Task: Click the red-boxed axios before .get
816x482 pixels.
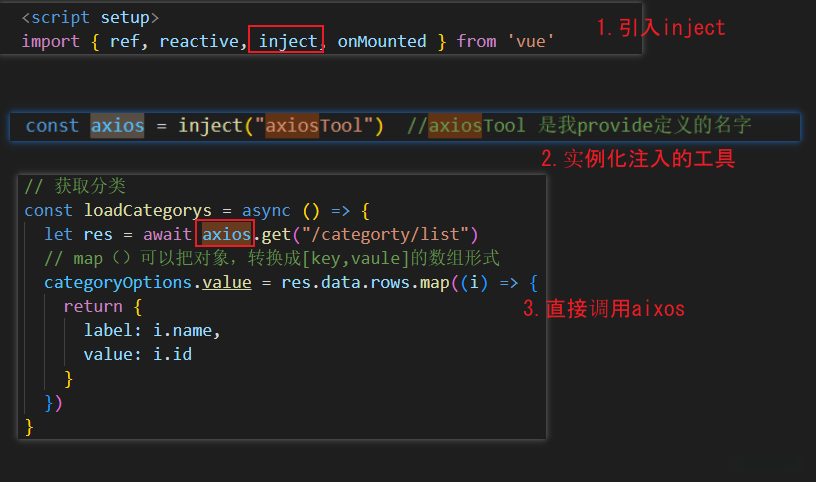Action: pyautogui.click(x=227, y=234)
